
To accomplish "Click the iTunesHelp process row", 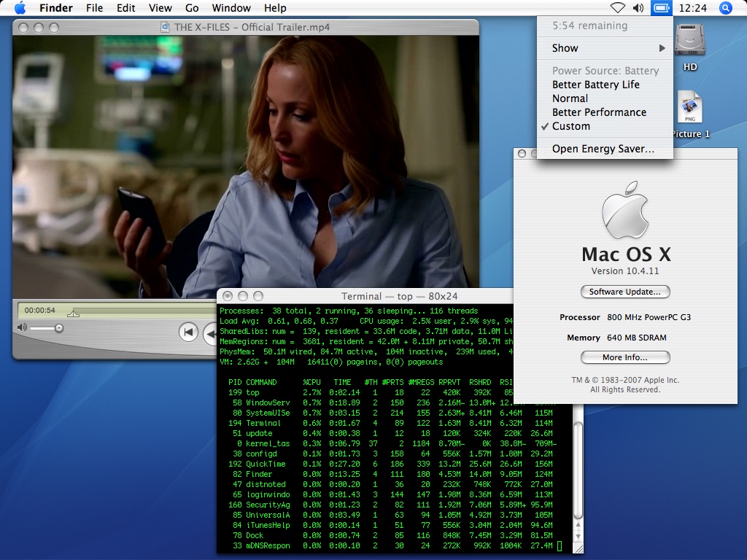I will tap(391, 525).
